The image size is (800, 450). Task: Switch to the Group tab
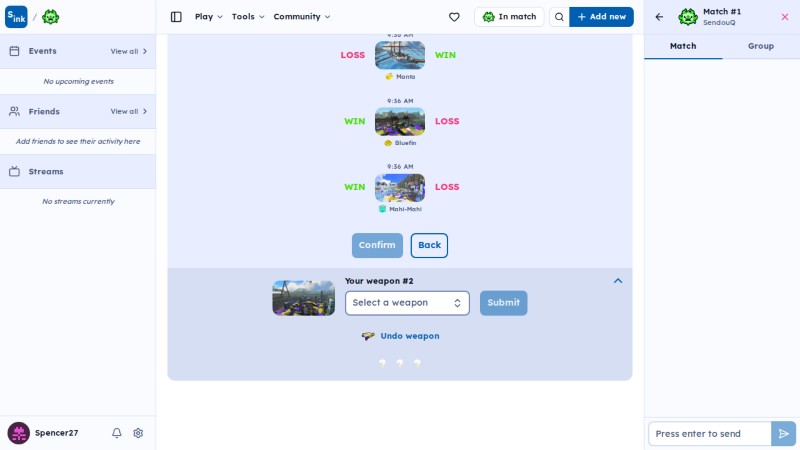(x=761, y=46)
